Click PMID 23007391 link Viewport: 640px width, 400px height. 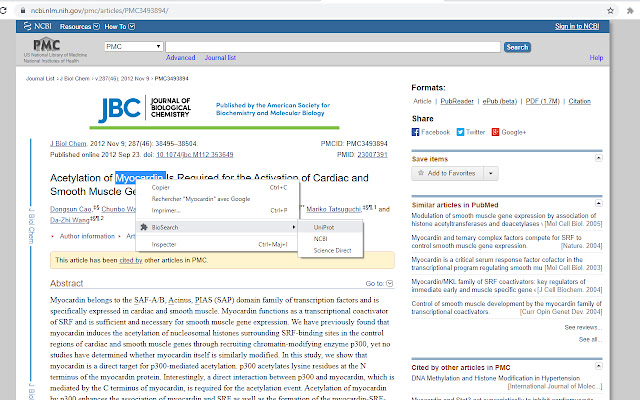click(372, 155)
